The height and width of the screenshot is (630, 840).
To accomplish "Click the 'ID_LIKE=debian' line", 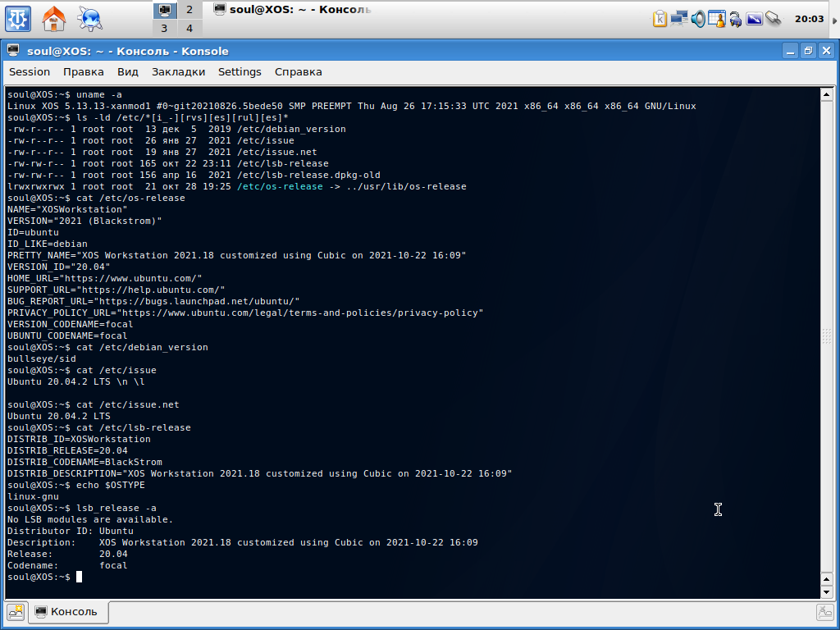I will click(47, 244).
